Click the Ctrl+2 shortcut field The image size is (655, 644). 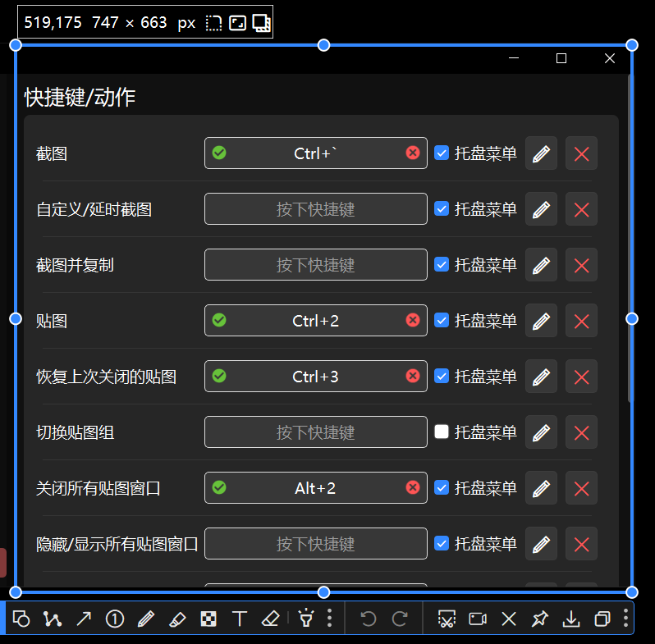click(316, 320)
